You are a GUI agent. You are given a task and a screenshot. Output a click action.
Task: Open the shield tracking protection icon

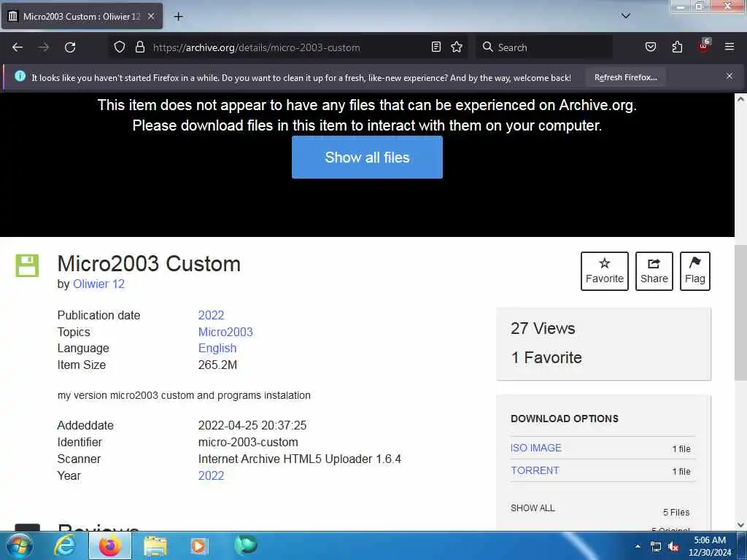[120, 47]
